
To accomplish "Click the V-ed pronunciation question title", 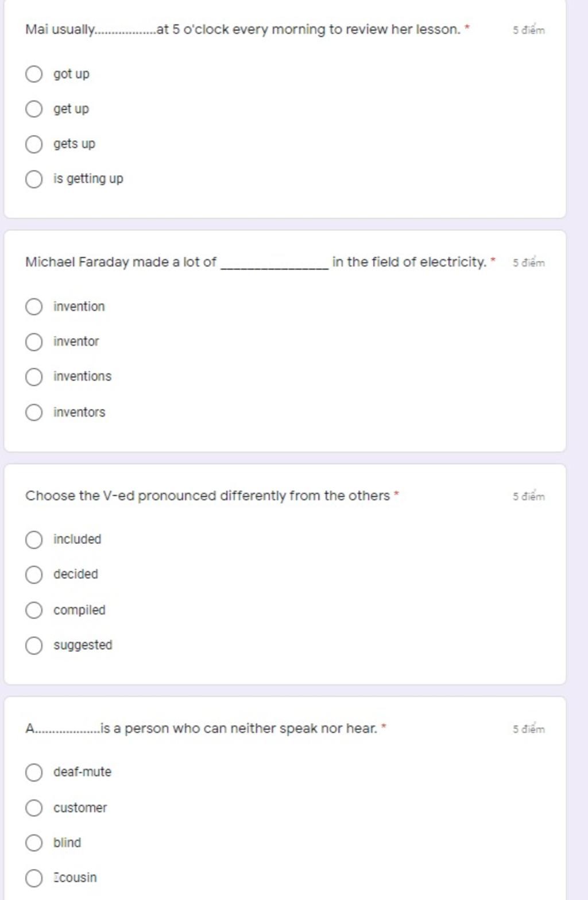I will (x=207, y=496).
